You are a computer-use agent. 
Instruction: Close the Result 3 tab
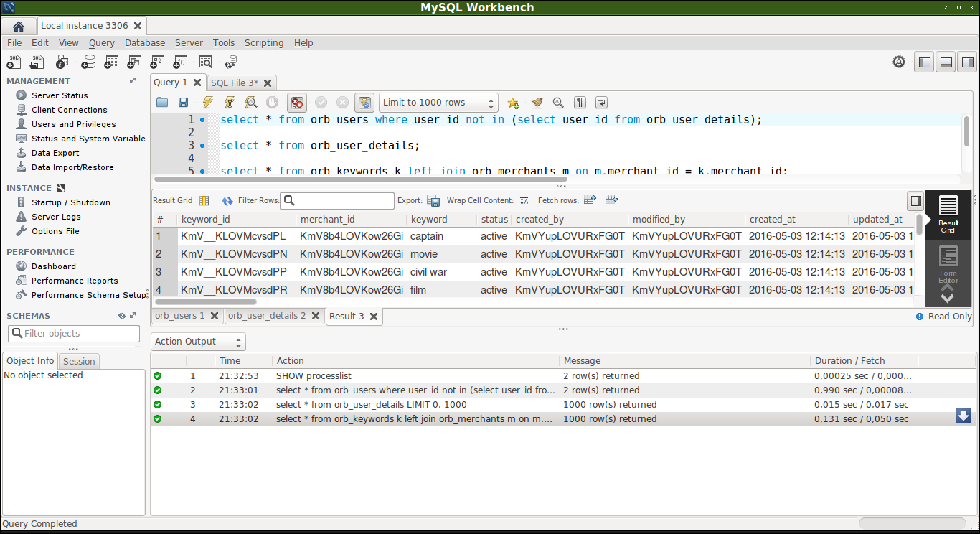pyautogui.click(x=374, y=317)
